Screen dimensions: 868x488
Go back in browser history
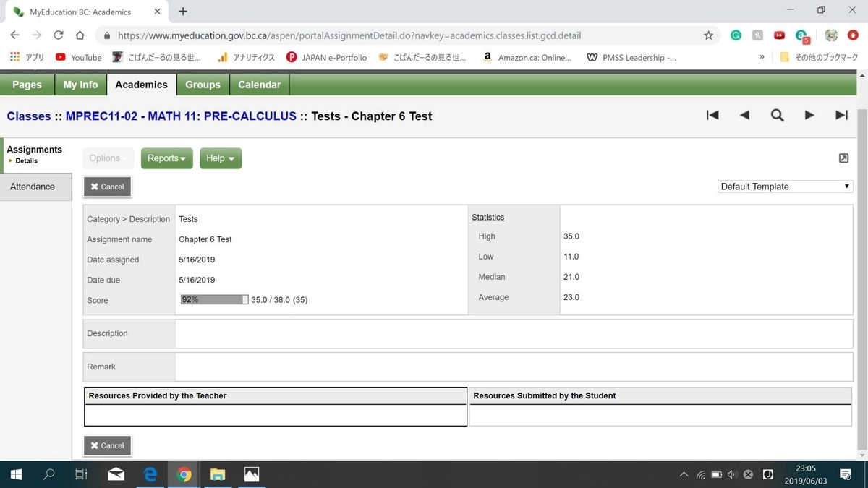(15, 35)
